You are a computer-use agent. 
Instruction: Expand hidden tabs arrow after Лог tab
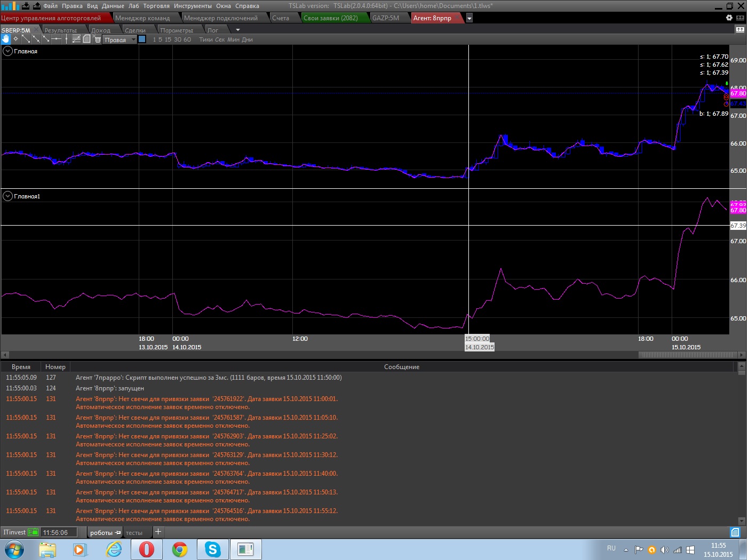[238, 30]
